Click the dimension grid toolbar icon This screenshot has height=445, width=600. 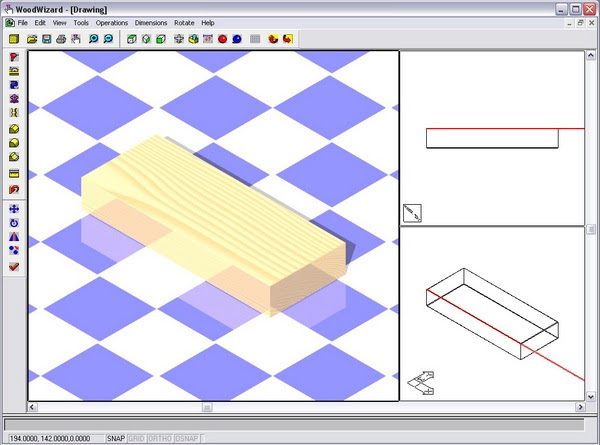point(208,39)
